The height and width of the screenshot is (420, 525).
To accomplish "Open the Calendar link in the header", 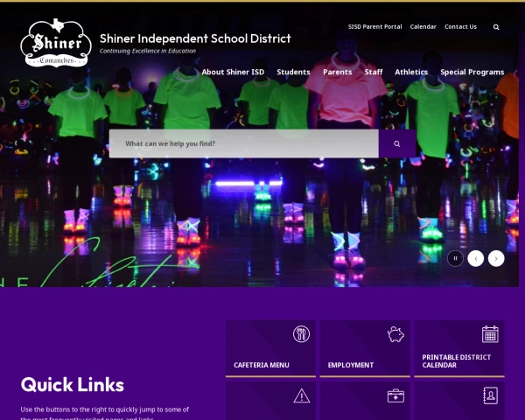I will pos(423,27).
